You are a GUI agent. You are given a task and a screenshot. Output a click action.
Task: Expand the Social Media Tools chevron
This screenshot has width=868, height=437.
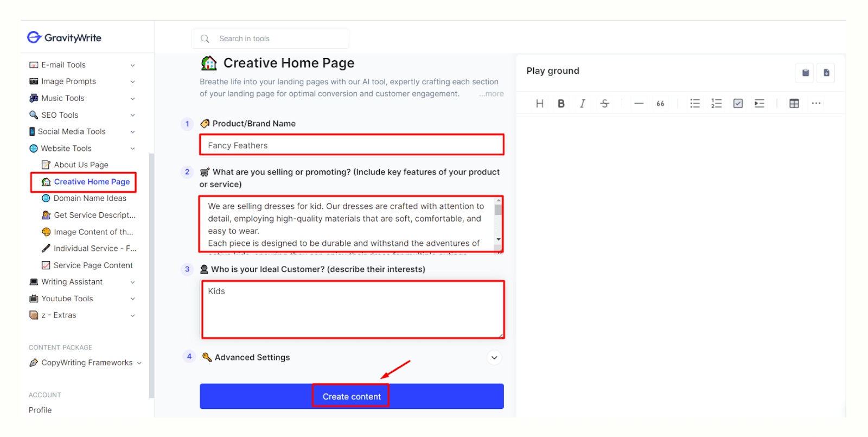click(132, 132)
